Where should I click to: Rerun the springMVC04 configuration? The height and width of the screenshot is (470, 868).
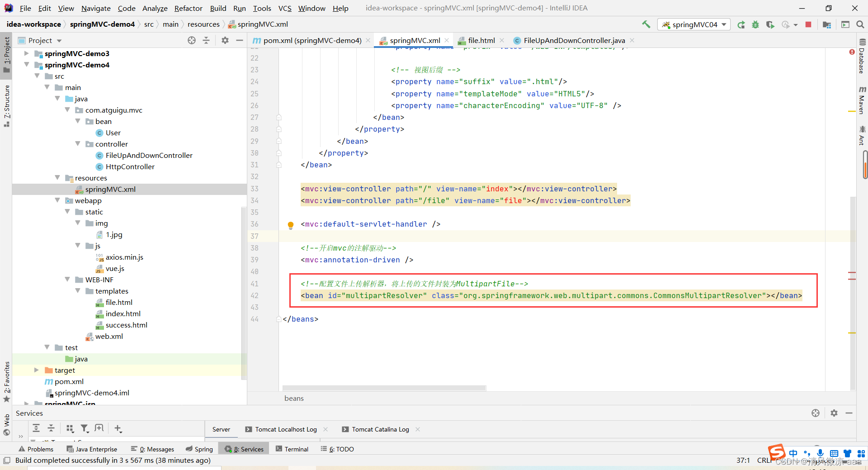pyautogui.click(x=741, y=24)
